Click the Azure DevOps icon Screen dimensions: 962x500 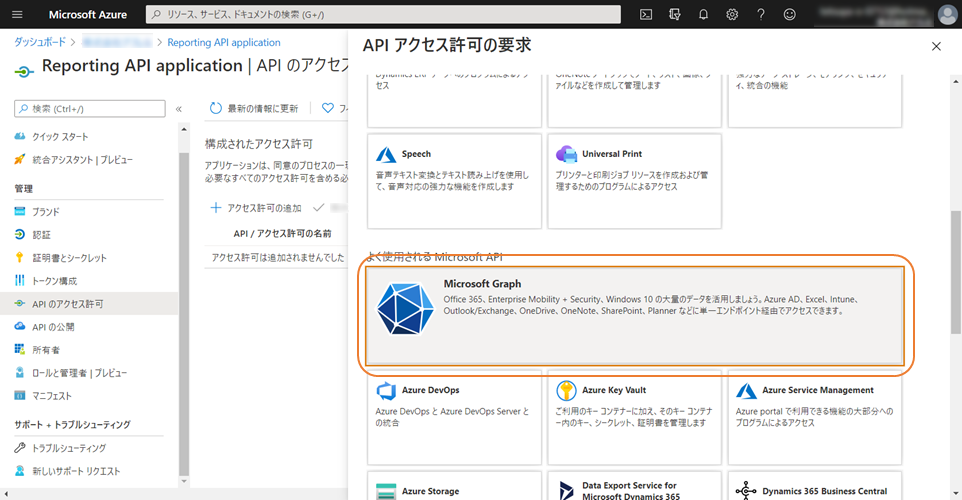pos(386,390)
